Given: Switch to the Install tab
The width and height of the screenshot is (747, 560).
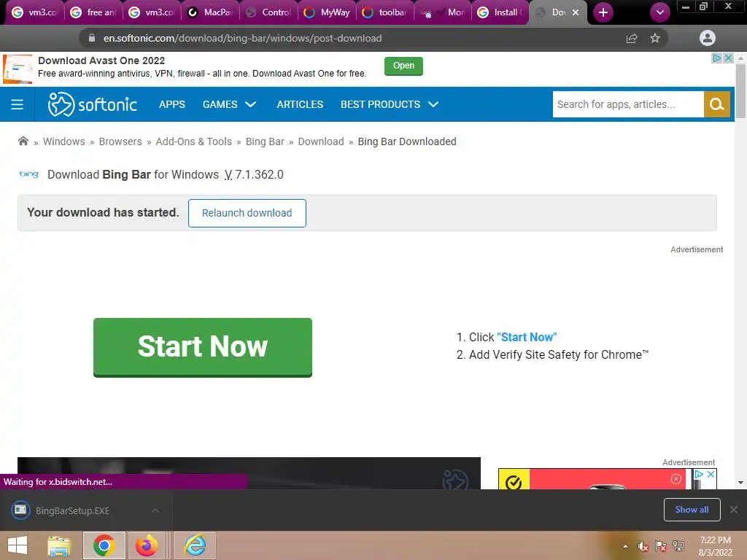Looking at the screenshot, I should [x=500, y=12].
